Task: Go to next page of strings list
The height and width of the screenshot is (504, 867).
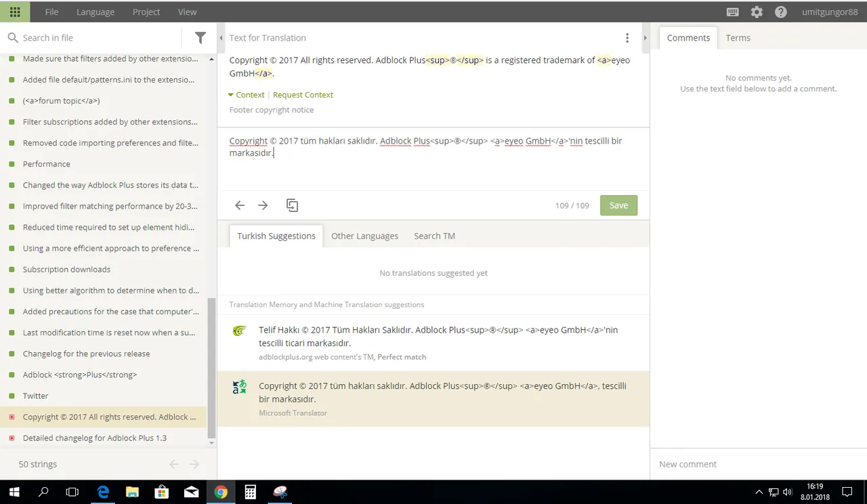Action: [x=194, y=464]
